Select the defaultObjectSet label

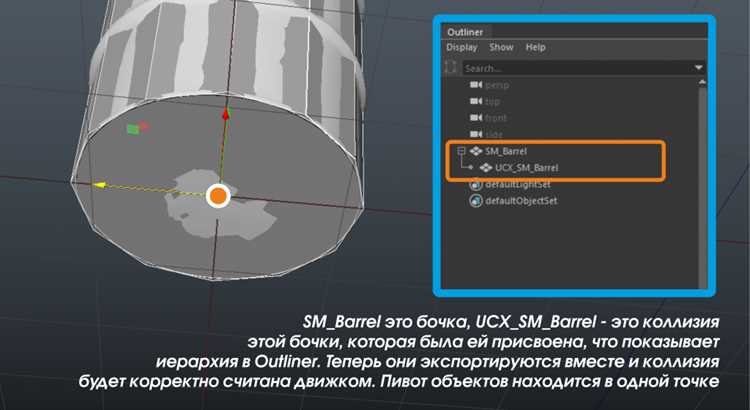click(x=521, y=201)
